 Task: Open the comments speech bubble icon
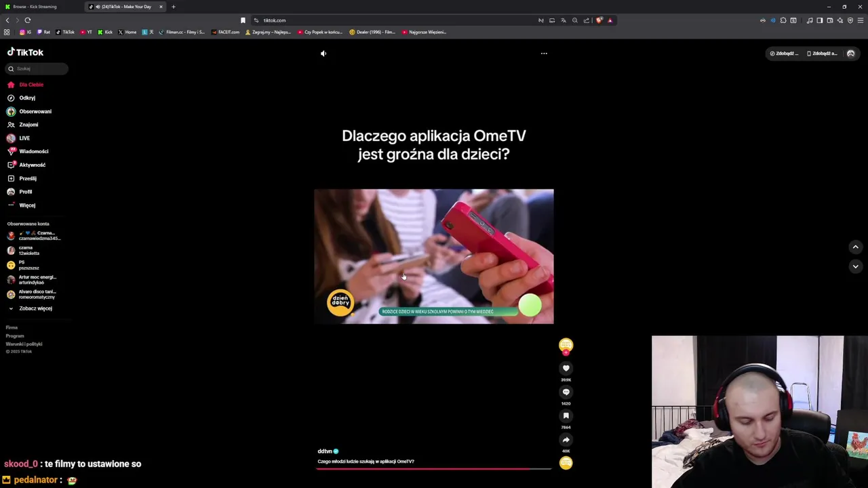click(x=566, y=392)
